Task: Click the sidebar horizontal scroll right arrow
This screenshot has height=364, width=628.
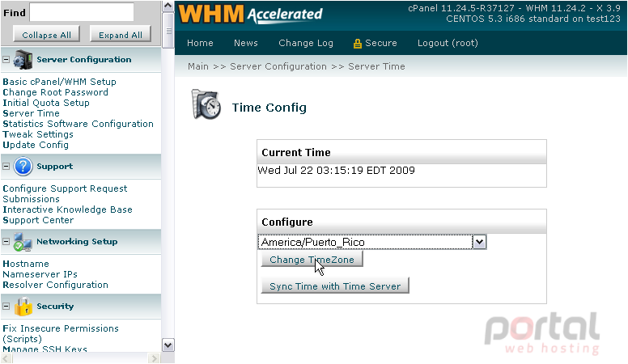Action: [x=155, y=358]
